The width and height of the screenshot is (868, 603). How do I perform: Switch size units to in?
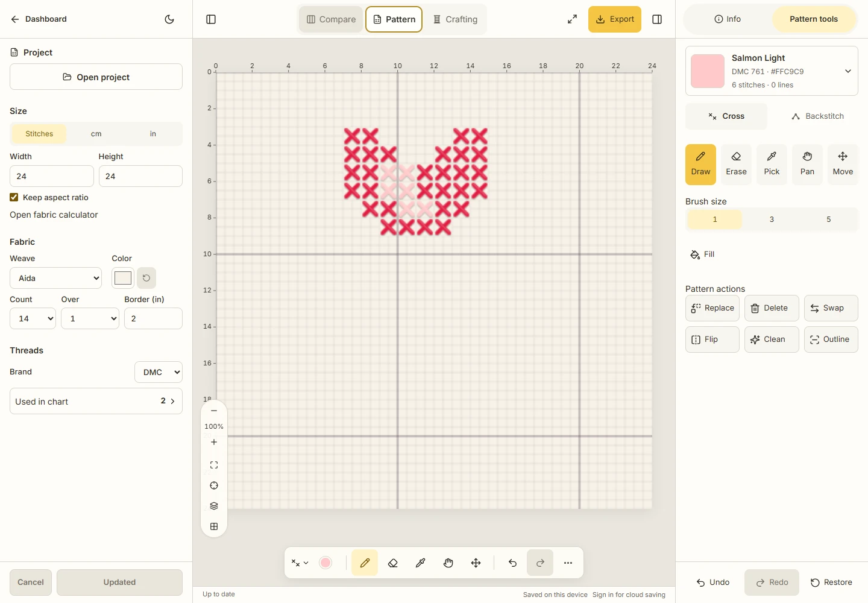coord(153,134)
